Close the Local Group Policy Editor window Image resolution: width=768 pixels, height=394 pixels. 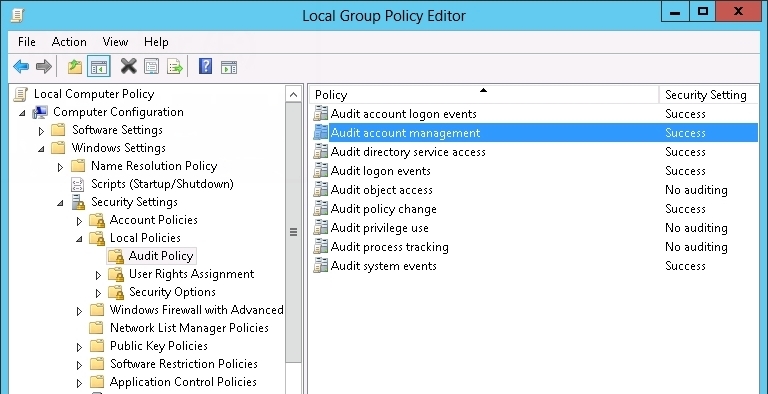[x=738, y=12]
